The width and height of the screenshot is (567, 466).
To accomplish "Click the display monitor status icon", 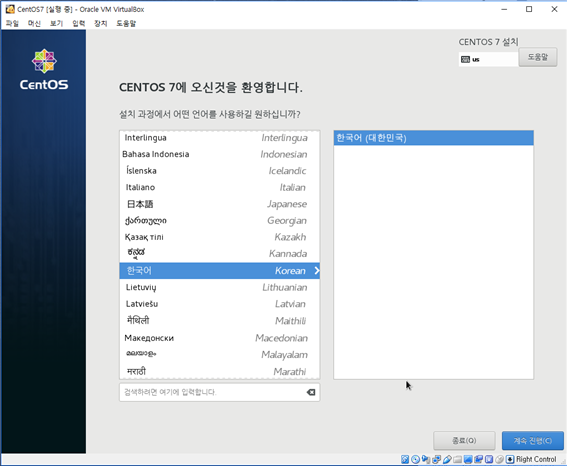I will point(468,459).
